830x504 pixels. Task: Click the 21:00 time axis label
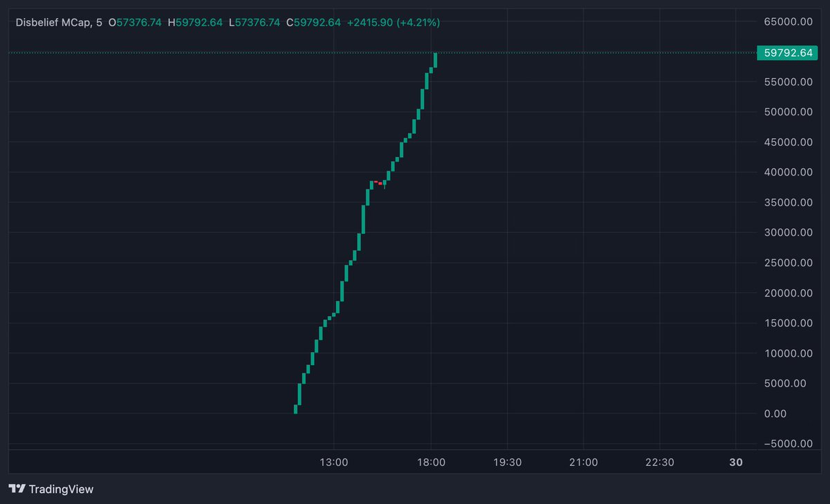(x=583, y=463)
